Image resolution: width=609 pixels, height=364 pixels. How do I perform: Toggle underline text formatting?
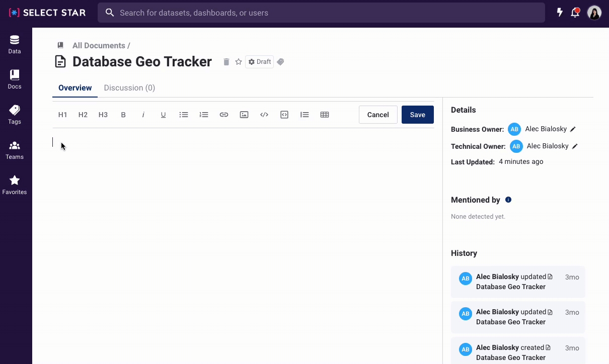(x=163, y=115)
